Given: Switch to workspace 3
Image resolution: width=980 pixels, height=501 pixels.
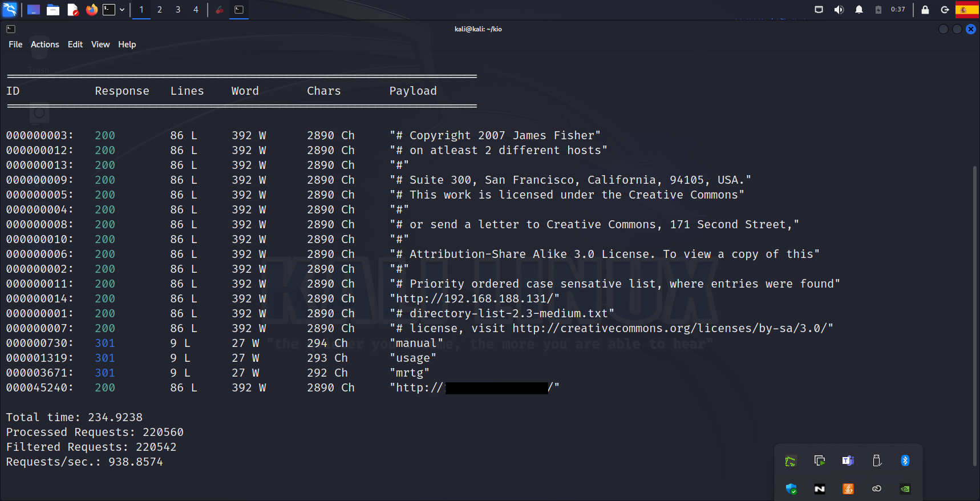Looking at the screenshot, I should [178, 10].
